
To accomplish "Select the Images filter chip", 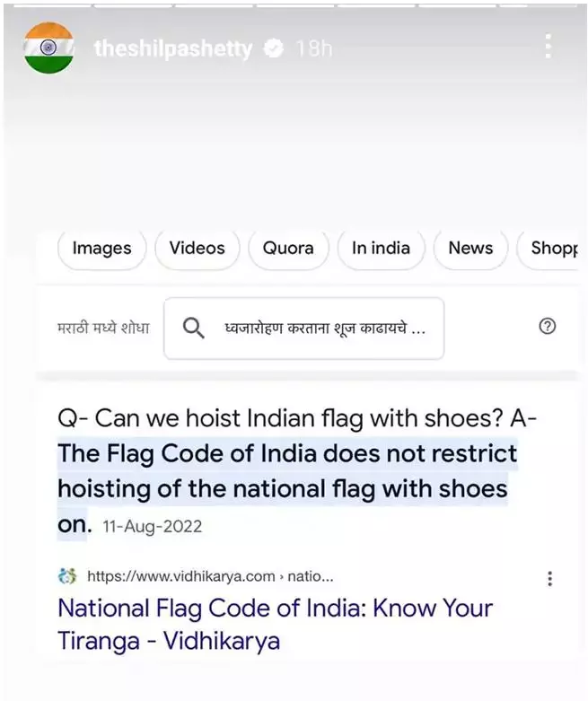I will 101,249.
